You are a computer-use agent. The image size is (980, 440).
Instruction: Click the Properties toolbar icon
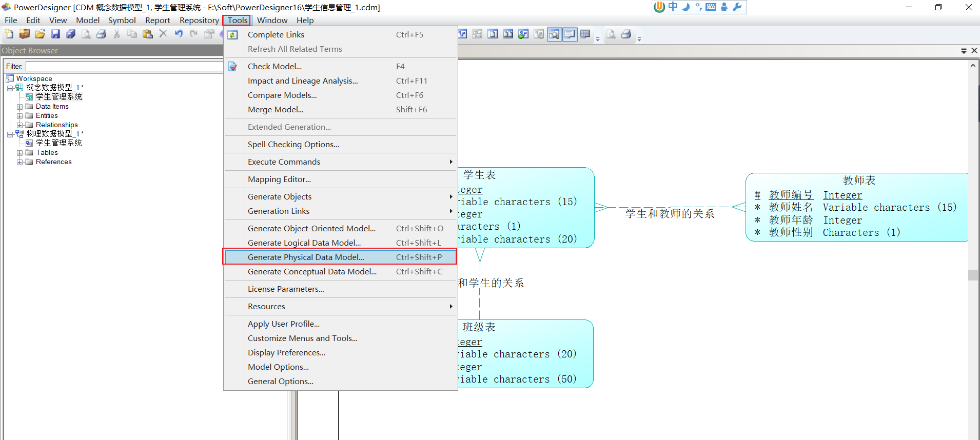click(209, 34)
